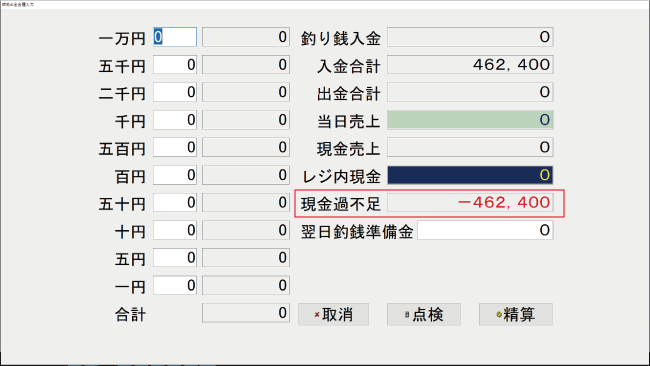Click the 点検 inspection button
The image size is (650, 366).
(424, 314)
